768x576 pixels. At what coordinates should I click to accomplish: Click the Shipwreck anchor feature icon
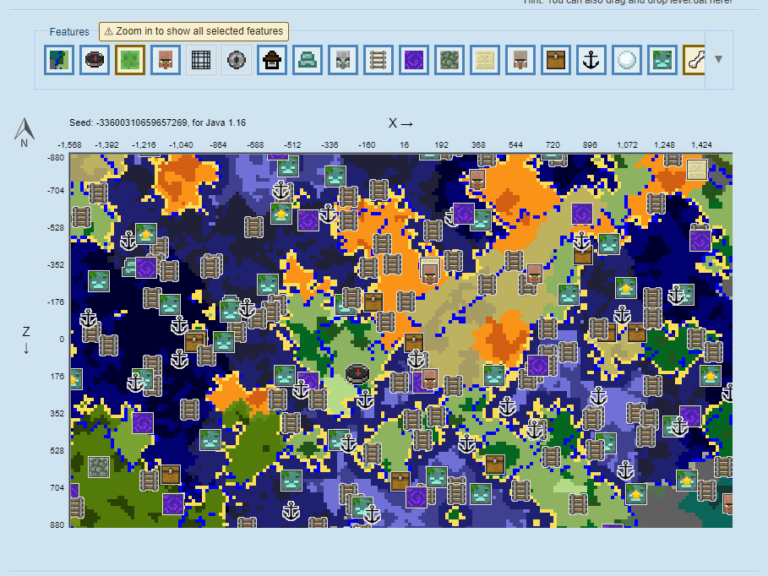[x=592, y=60]
